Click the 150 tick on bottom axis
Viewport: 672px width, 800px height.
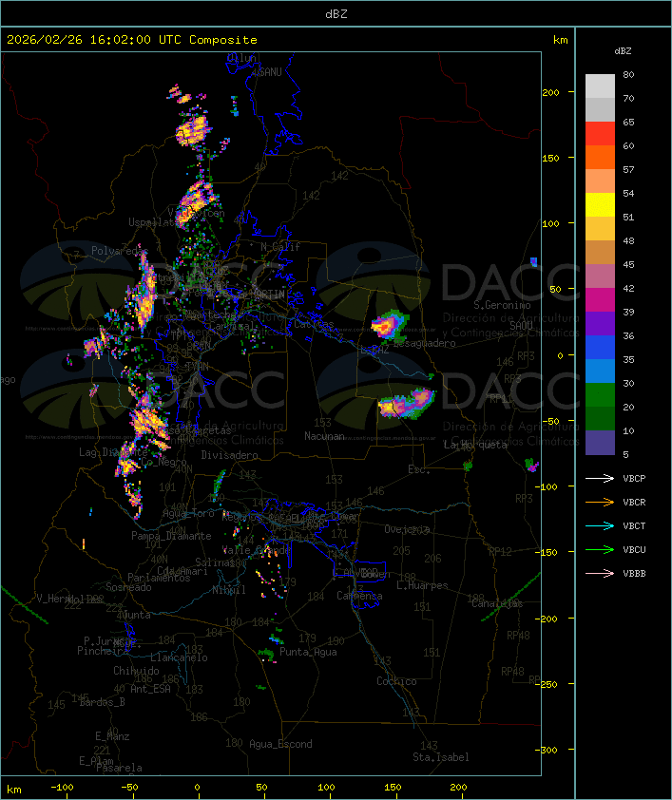pyautogui.click(x=393, y=788)
